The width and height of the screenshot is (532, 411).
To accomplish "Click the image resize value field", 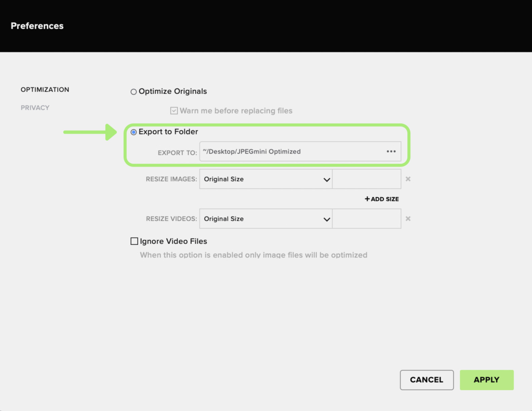I will [x=366, y=179].
